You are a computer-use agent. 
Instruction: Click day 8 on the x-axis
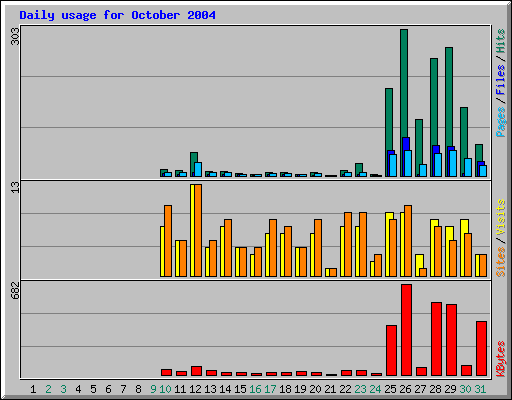(138, 389)
